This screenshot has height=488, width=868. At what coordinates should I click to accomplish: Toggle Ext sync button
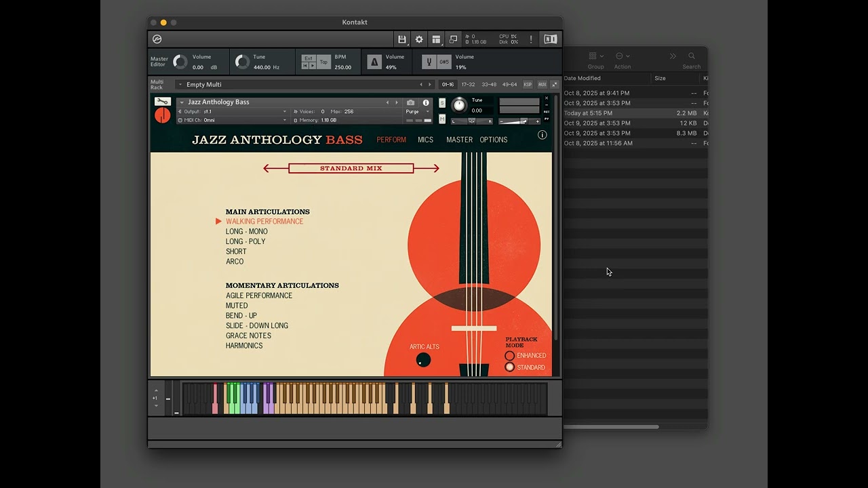309,58
